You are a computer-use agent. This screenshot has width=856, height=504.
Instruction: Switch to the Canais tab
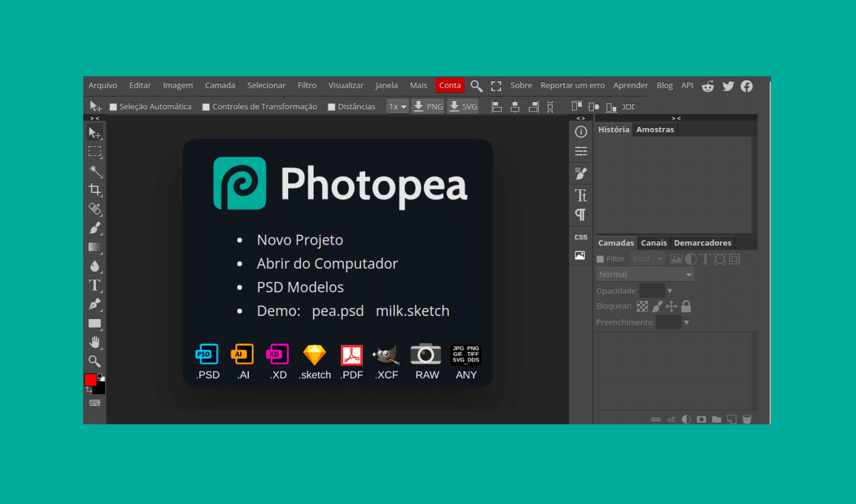(654, 243)
